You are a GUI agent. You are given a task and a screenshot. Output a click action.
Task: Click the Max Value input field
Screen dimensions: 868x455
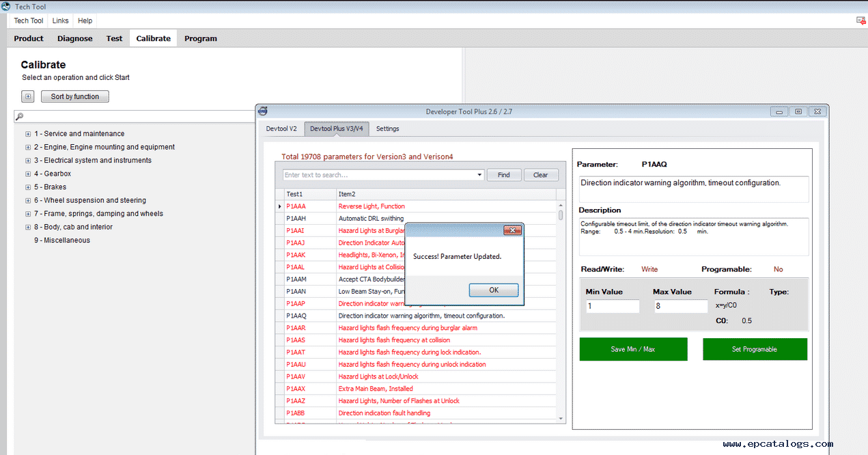(x=681, y=306)
